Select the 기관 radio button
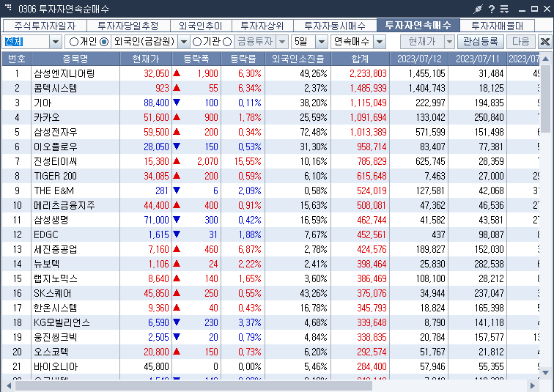Viewport: 554px width, 392px height. click(x=197, y=42)
